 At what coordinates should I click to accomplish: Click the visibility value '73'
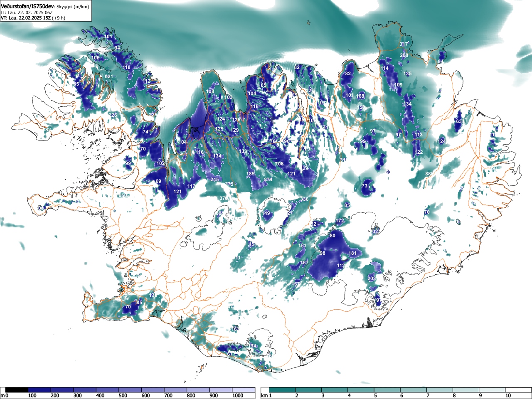(365, 186)
